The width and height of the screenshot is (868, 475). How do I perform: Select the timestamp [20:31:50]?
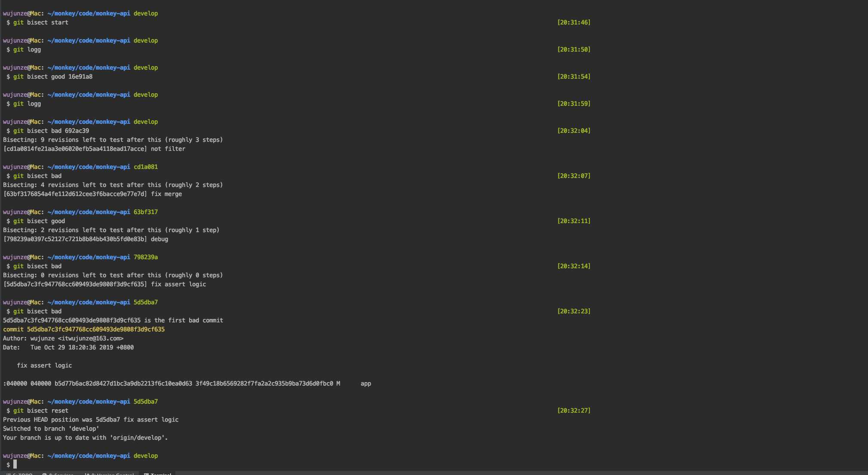click(574, 49)
